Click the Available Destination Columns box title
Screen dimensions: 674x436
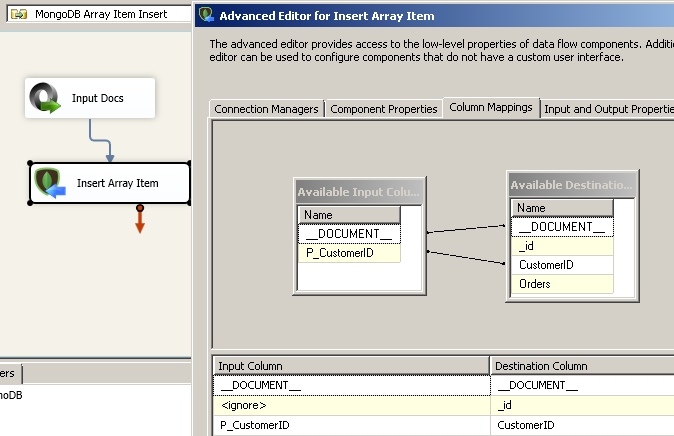click(572, 185)
